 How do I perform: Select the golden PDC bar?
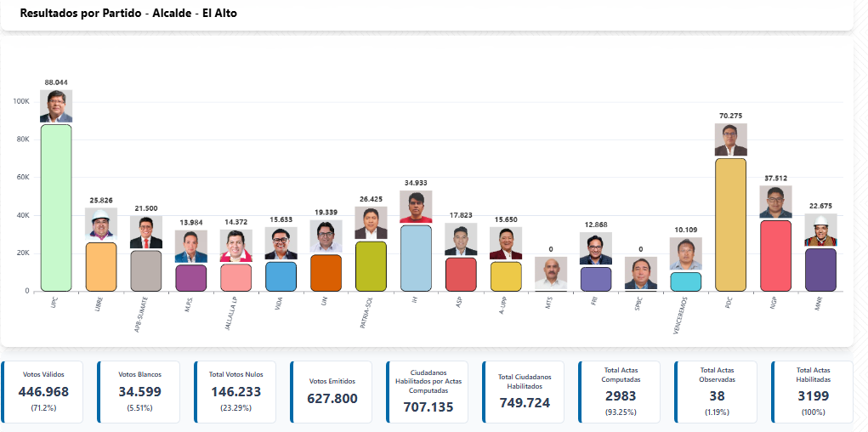(730, 225)
